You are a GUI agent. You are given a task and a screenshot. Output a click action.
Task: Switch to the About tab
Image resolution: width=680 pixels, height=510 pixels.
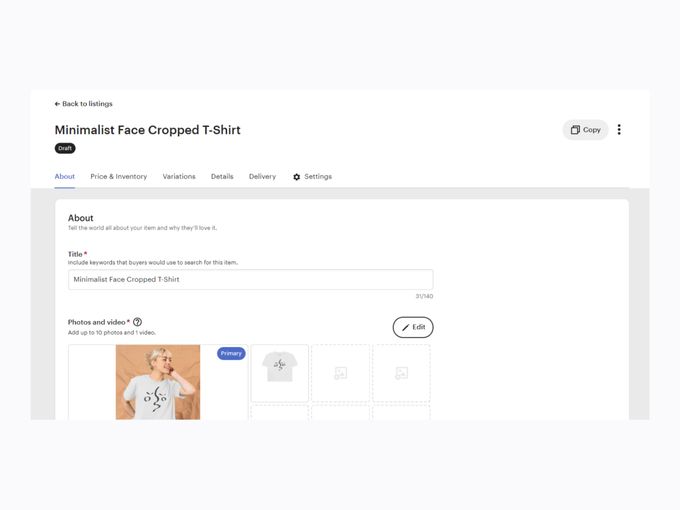[65, 177]
